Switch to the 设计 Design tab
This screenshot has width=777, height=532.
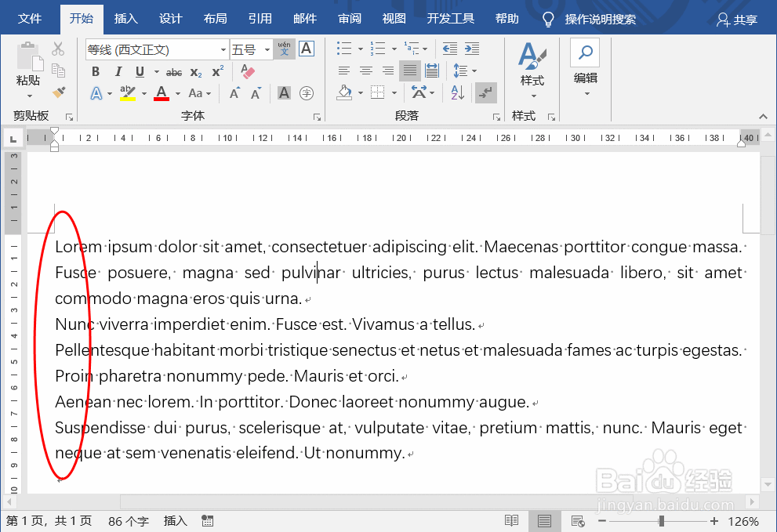click(170, 19)
